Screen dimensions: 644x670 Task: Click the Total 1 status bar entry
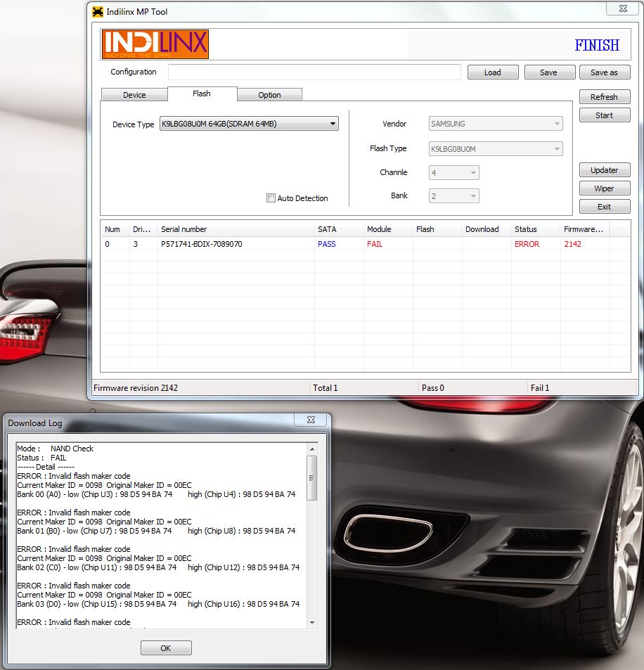[326, 388]
